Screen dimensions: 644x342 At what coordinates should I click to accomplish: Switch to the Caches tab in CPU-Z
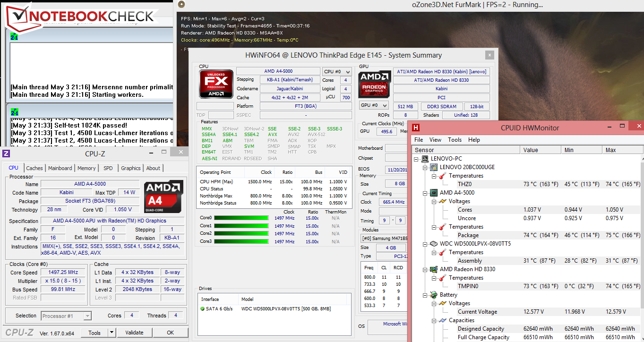pyautogui.click(x=34, y=168)
